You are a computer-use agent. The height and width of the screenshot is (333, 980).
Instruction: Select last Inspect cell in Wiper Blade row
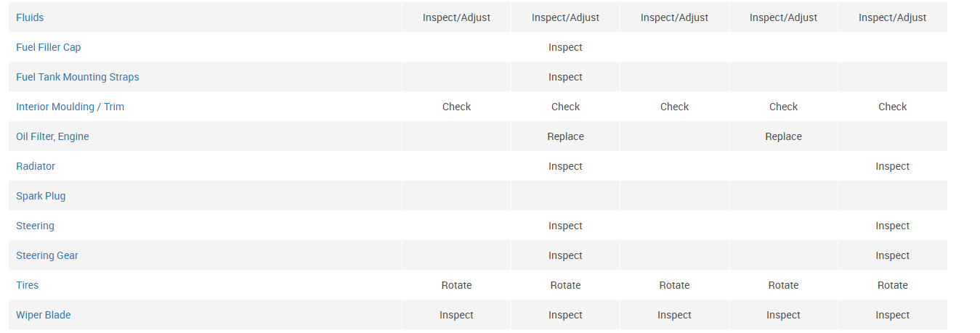tap(892, 315)
